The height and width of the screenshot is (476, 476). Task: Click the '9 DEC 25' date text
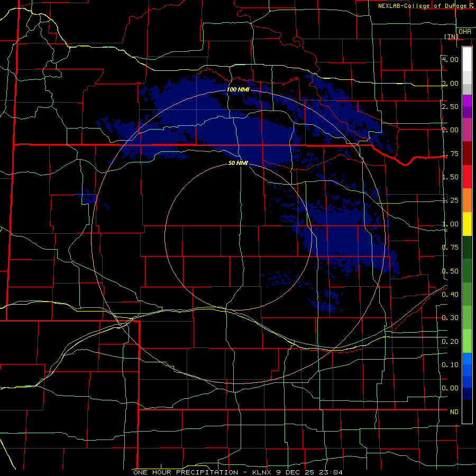(x=295, y=472)
